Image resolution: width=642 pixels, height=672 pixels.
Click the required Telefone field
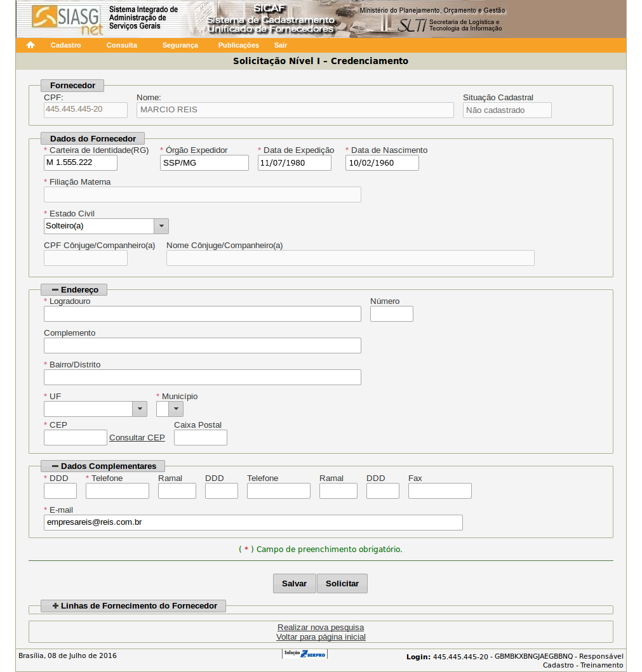[117, 491]
